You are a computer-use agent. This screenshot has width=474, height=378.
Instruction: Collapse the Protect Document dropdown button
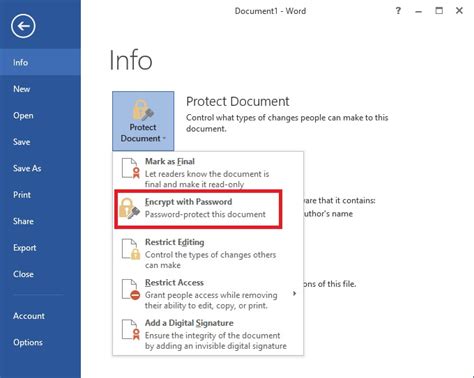click(x=143, y=121)
